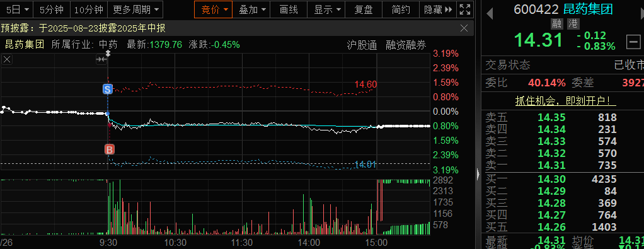Screen dimensions: 644x249
Task: Switch to the 10分钟 period
Action: [89, 9]
